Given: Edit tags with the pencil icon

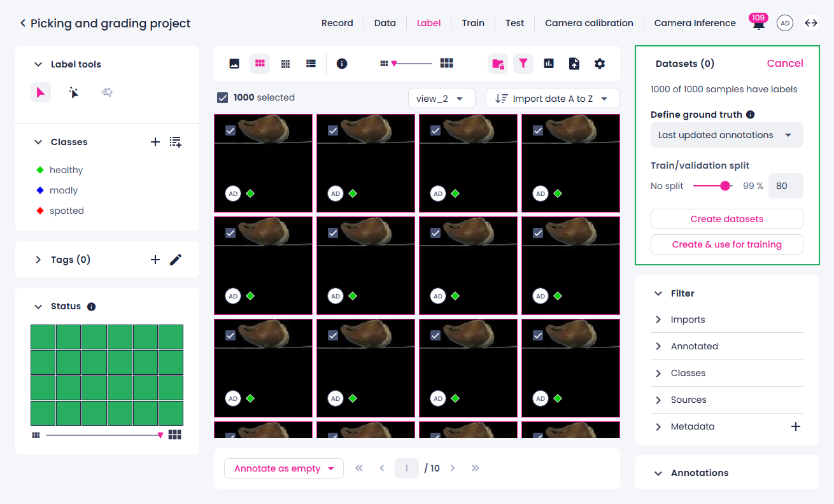Looking at the screenshot, I should (x=176, y=260).
